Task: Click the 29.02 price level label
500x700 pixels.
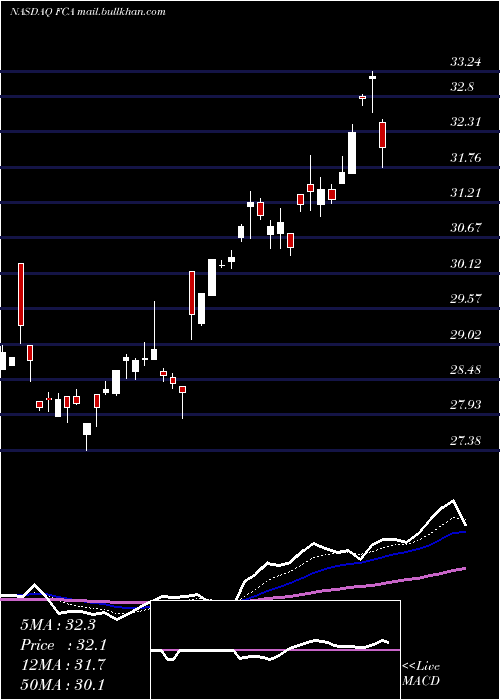Action: [x=466, y=334]
